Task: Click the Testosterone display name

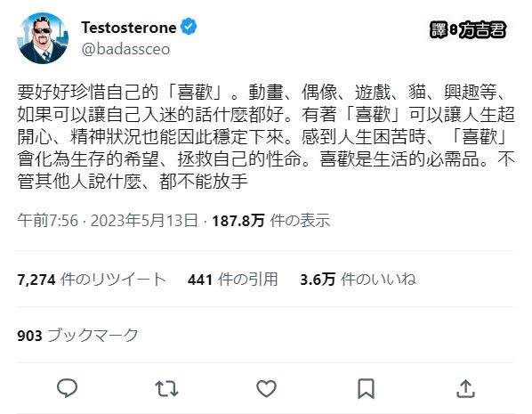Action: (129, 28)
